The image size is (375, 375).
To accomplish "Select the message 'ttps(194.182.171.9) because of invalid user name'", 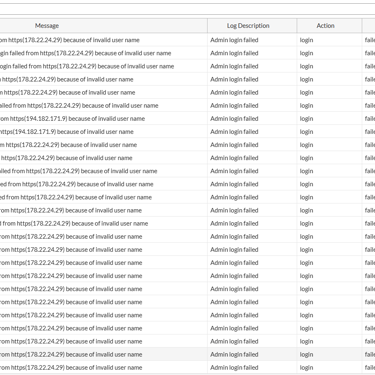I will tap(67, 132).
